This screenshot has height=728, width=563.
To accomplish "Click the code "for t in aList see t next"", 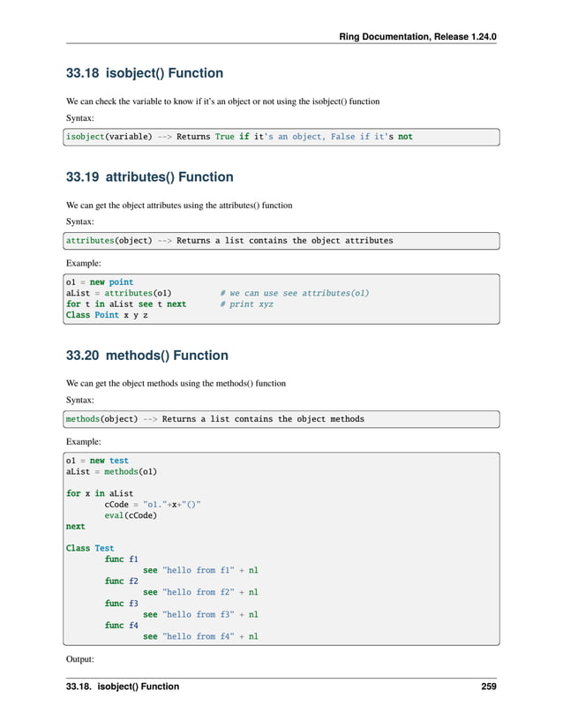I will (126, 304).
